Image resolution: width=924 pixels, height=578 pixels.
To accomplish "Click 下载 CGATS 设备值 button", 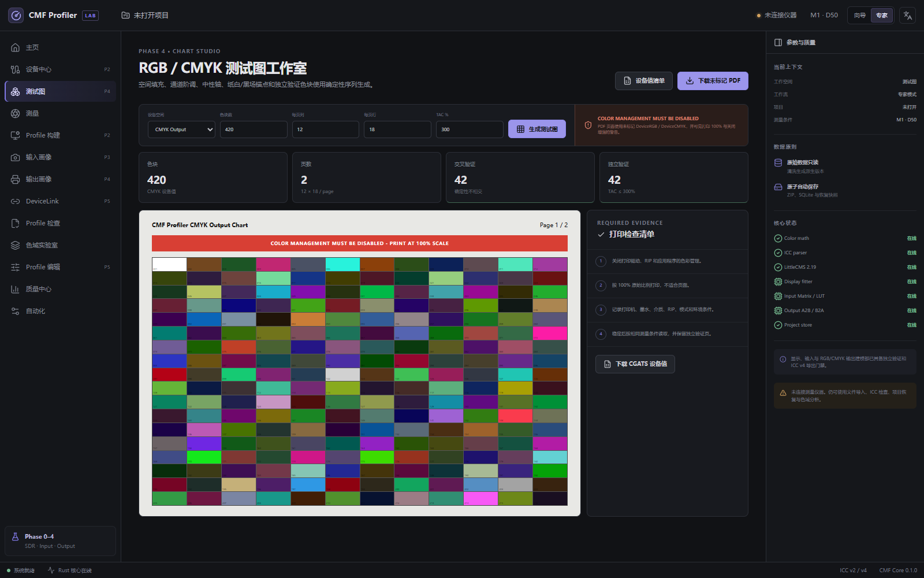I will tap(635, 364).
